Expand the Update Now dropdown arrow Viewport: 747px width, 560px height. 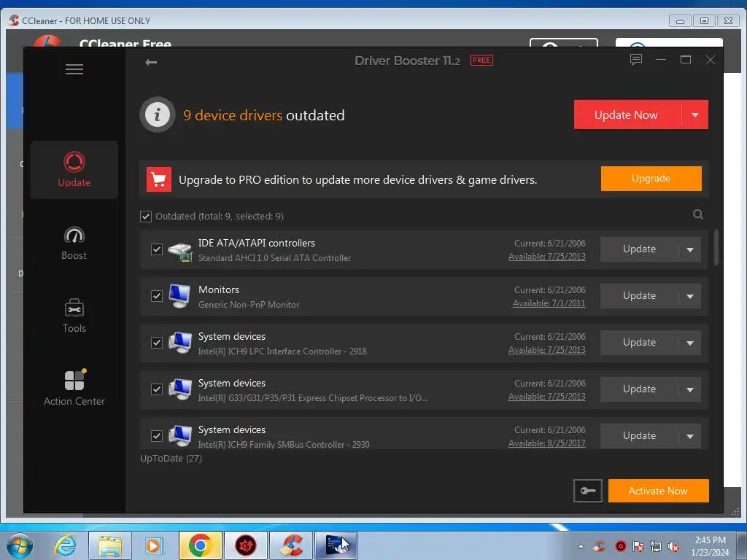tap(695, 114)
